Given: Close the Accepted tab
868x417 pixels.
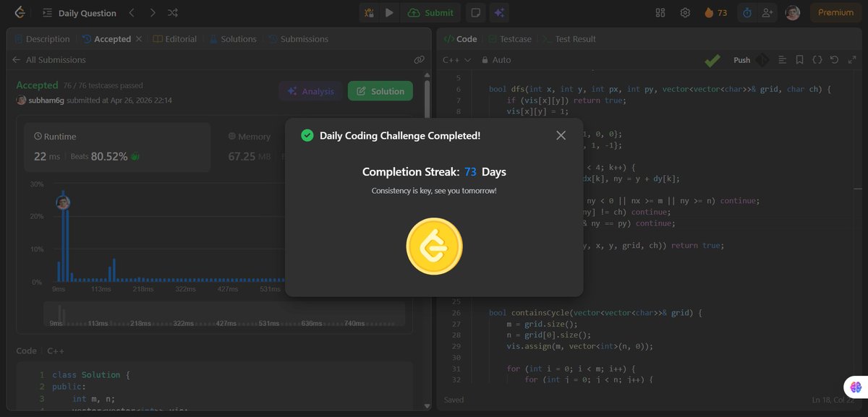Looking at the screenshot, I should click(x=139, y=39).
